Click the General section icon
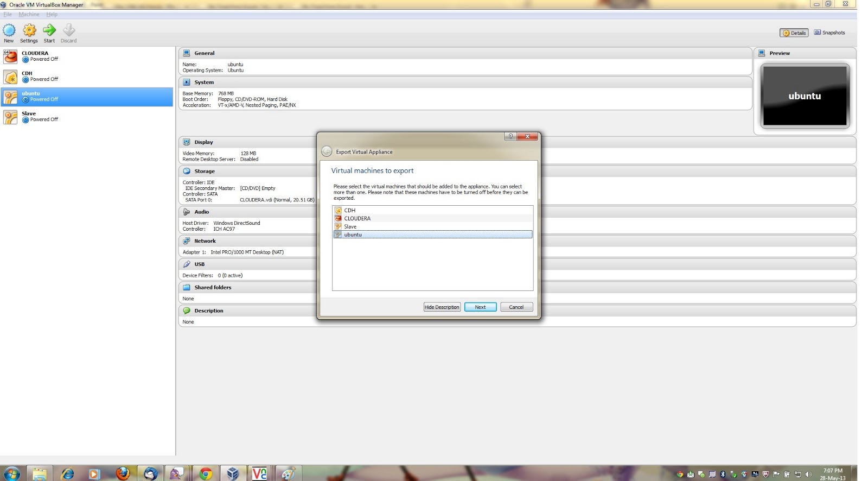The width and height of the screenshot is (868, 481). (187, 53)
